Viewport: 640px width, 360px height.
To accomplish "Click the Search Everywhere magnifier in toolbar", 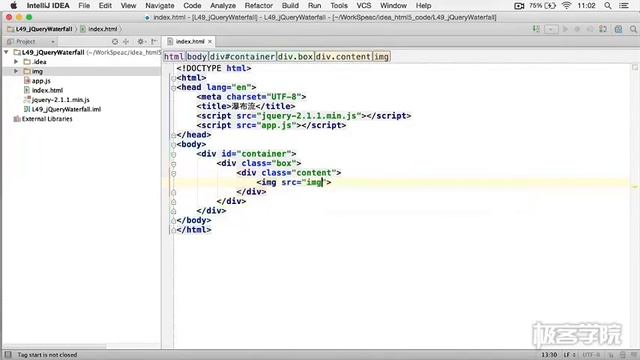I will click(633, 29).
